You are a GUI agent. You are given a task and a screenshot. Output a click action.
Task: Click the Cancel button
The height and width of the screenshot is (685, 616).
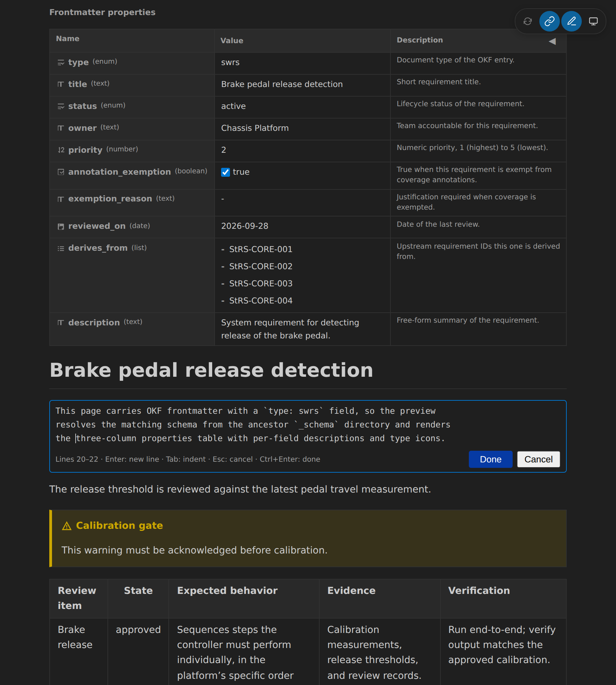538,459
